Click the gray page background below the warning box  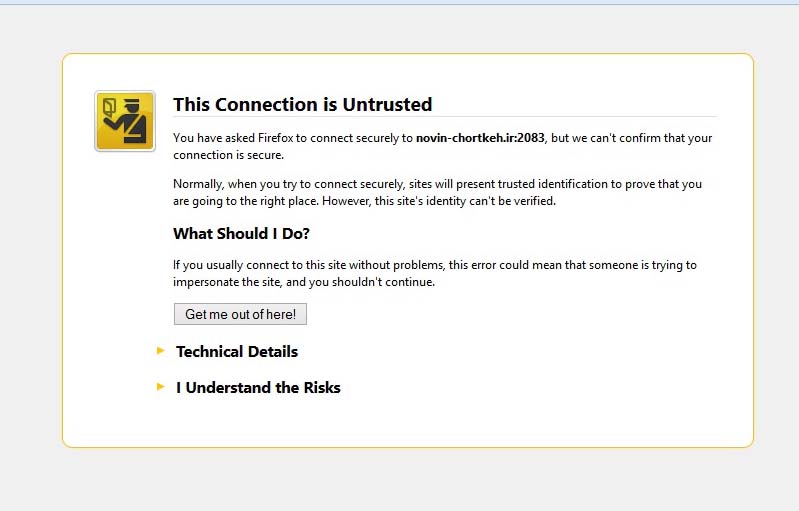click(400, 480)
